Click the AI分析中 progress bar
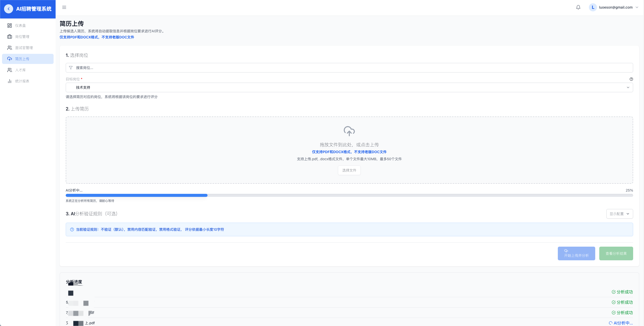Image resolution: width=644 pixels, height=326 pixels. click(349, 195)
